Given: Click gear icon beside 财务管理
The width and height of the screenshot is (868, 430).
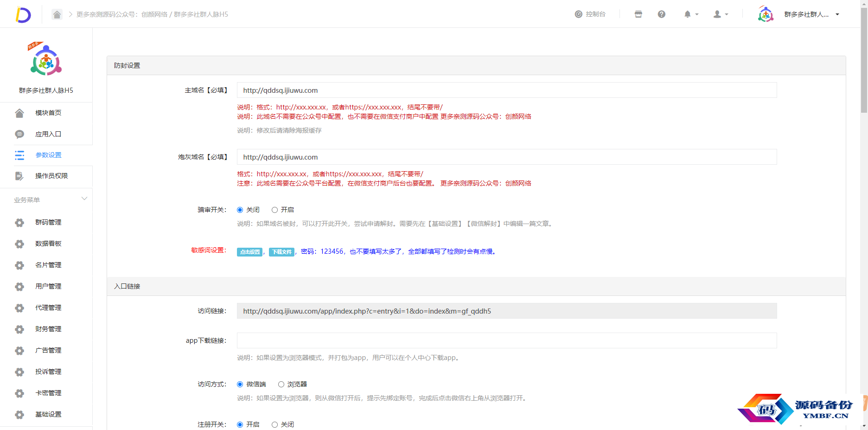Looking at the screenshot, I should pyautogui.click(x=19, y=329).
